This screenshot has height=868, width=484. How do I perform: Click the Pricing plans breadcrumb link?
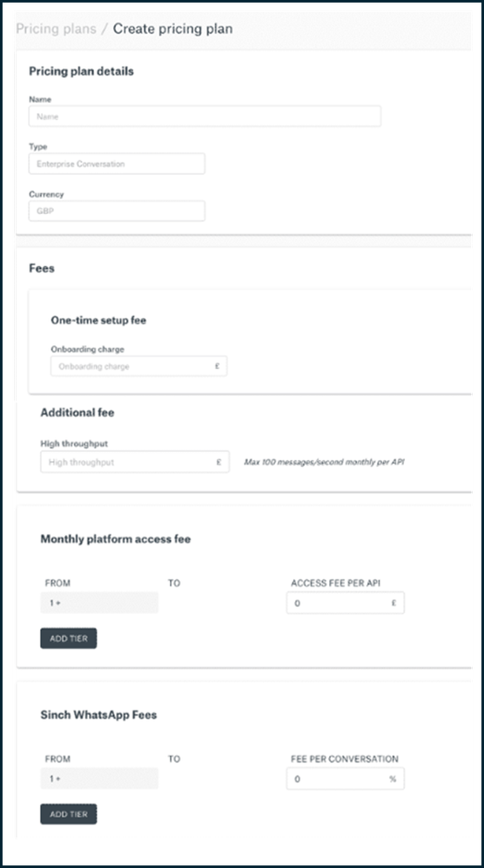(56, 29)
